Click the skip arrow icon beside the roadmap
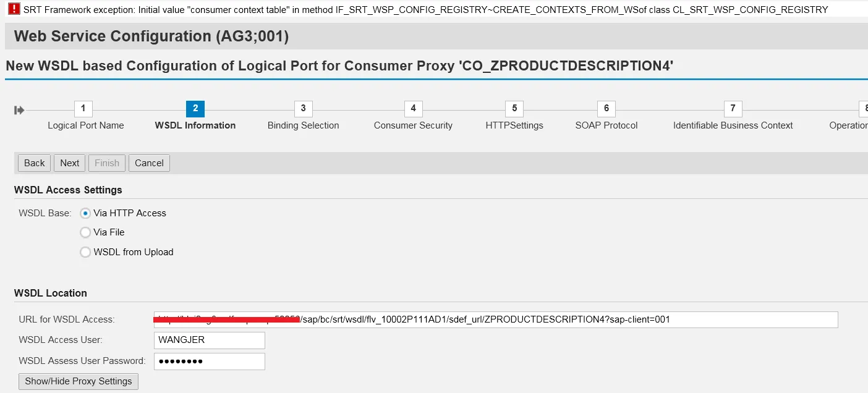Image resolution: width=868 pixels, height=393 pixels. [x=19, y=109]
